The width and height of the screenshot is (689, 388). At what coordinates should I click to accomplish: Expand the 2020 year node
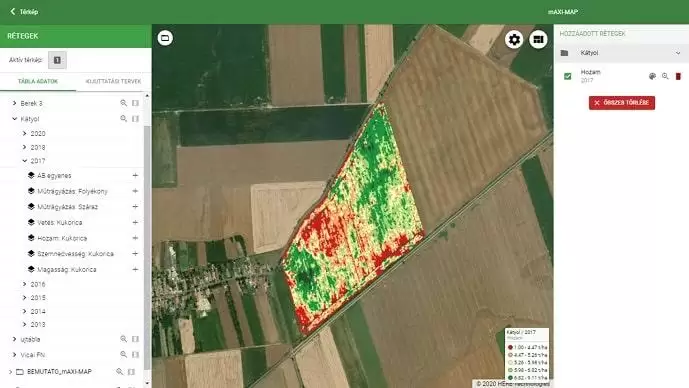25,133
